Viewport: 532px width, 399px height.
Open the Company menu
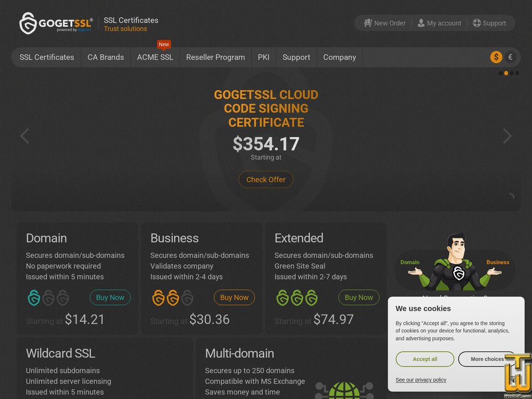coord(339,57)
